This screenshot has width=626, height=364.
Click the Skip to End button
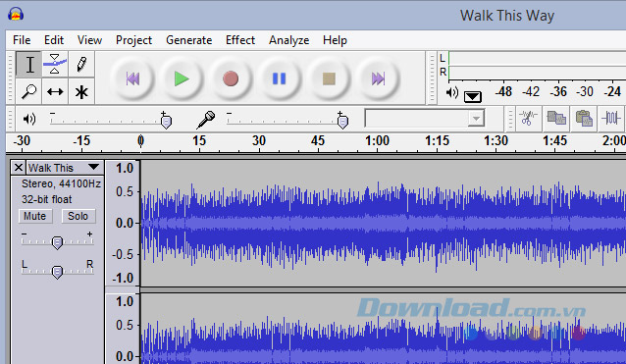[x=378, y=78]
